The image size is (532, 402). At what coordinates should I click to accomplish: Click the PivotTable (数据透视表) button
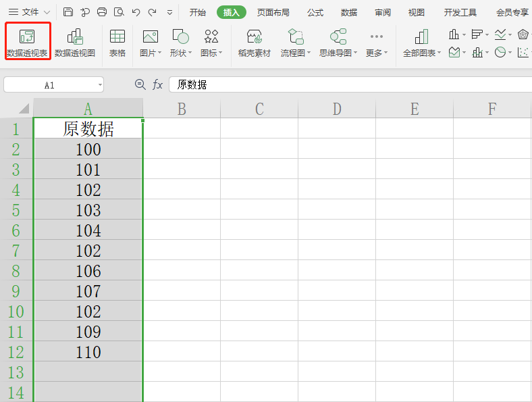(x=28, y=42)
